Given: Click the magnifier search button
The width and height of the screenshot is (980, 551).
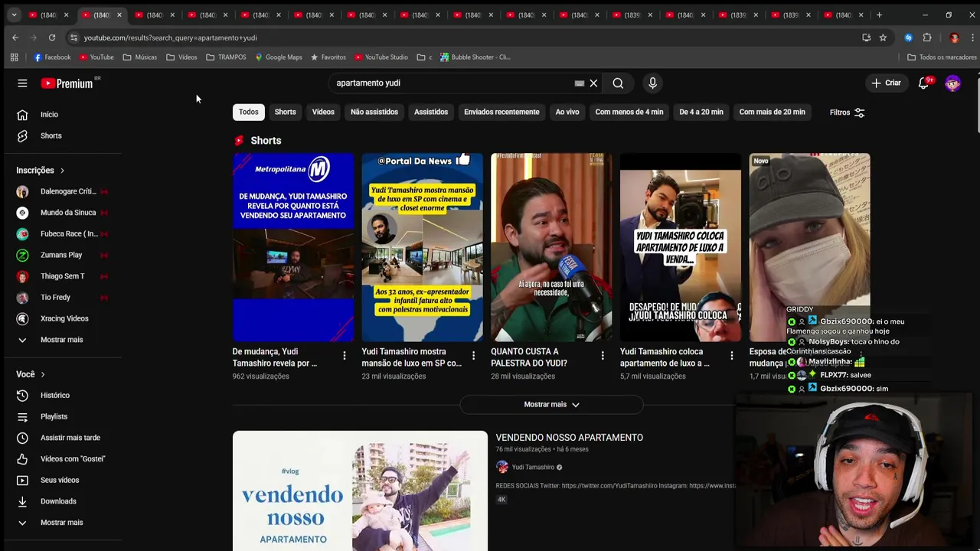Looking at the screenshot, I should [618, 83].
